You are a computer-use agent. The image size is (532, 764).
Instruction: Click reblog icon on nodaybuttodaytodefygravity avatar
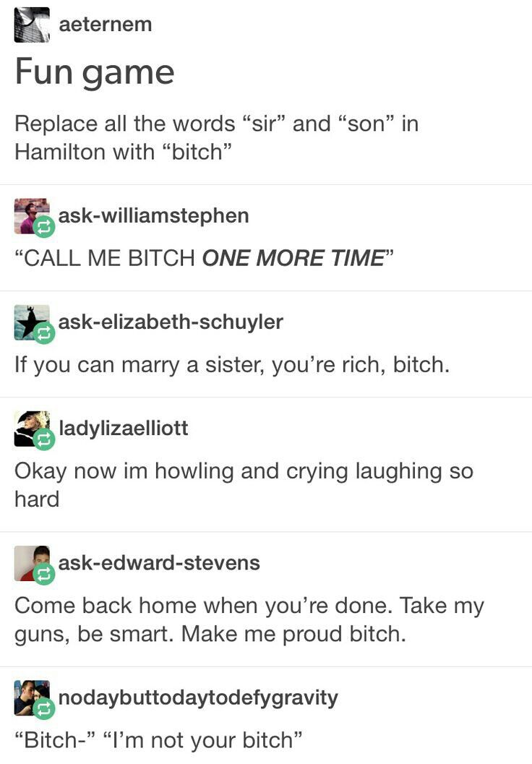pyautogui.click(x=44, y=708)
